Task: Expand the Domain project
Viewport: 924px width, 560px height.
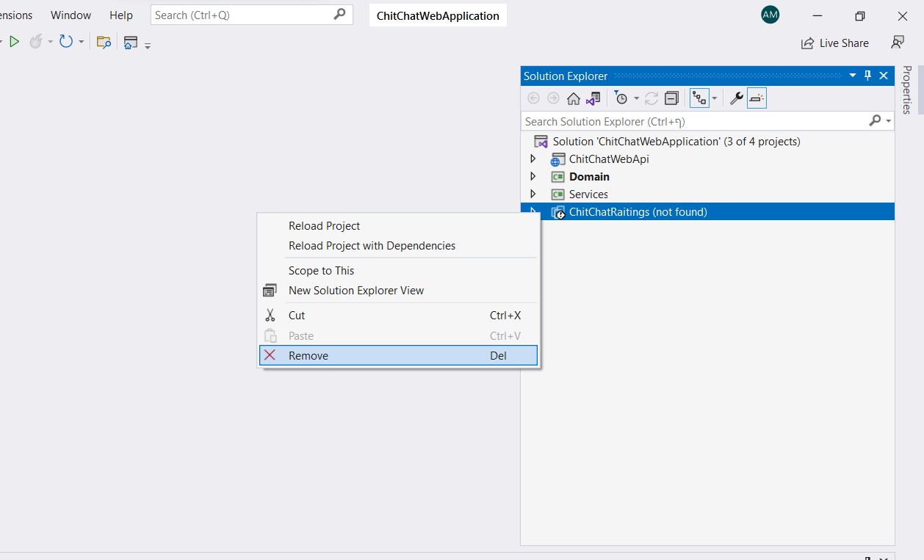Action: coord(533,176)
